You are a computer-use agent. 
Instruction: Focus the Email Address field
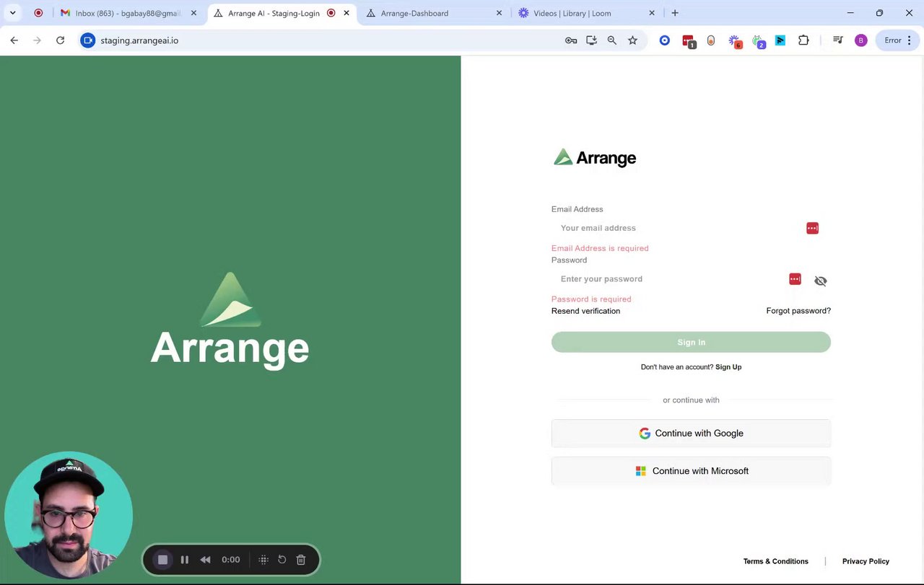691,228
